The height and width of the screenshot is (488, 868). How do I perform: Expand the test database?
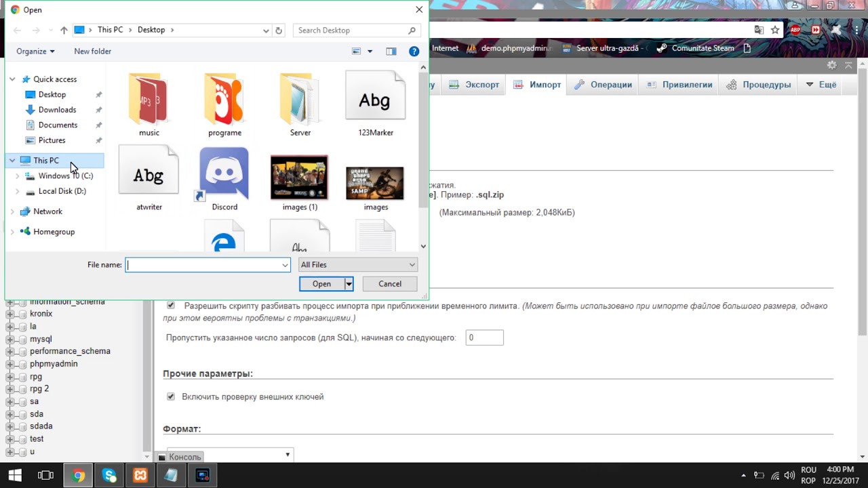tap(10, 439)
